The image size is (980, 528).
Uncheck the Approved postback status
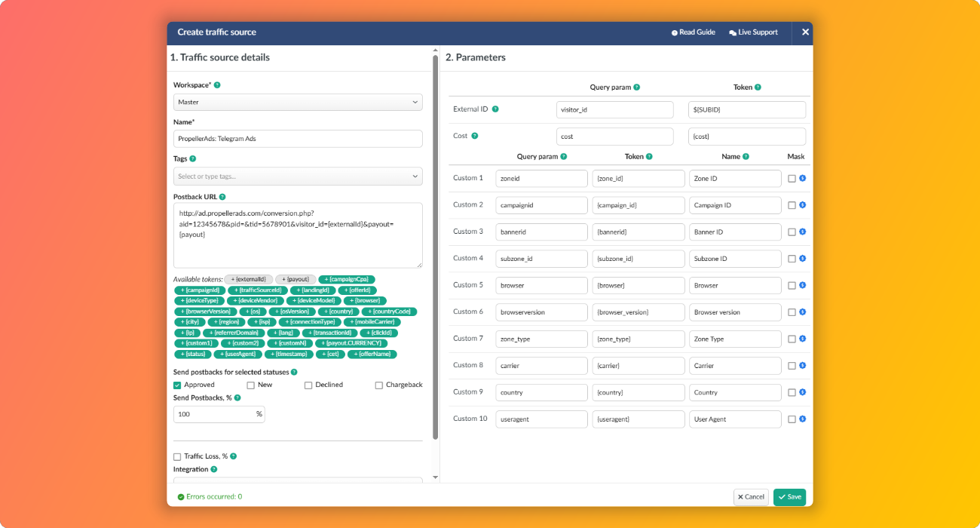(177, 385)
